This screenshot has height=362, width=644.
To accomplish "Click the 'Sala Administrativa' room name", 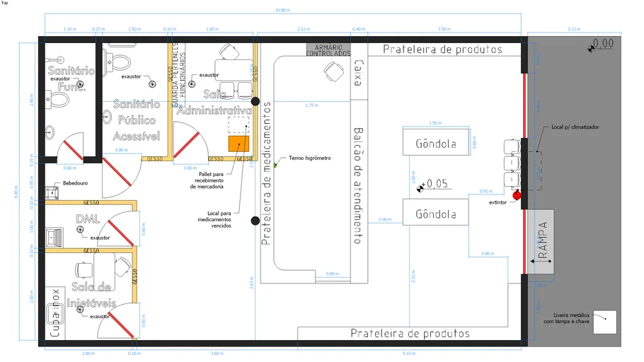I will coord(214,103).
